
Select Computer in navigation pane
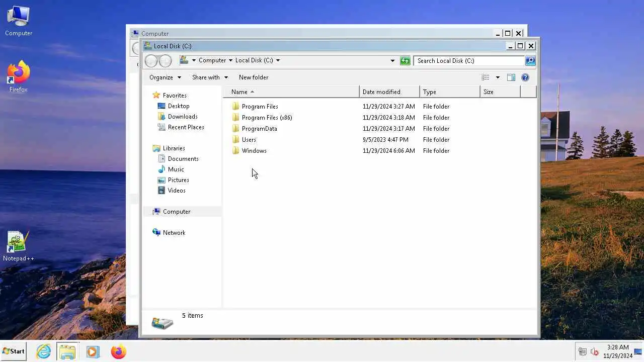[177, 212]
